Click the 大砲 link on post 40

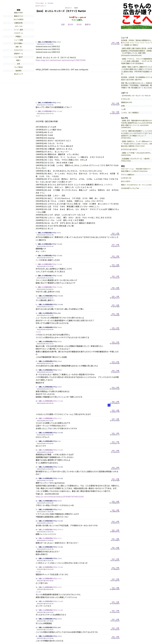(x=118, y=637)
